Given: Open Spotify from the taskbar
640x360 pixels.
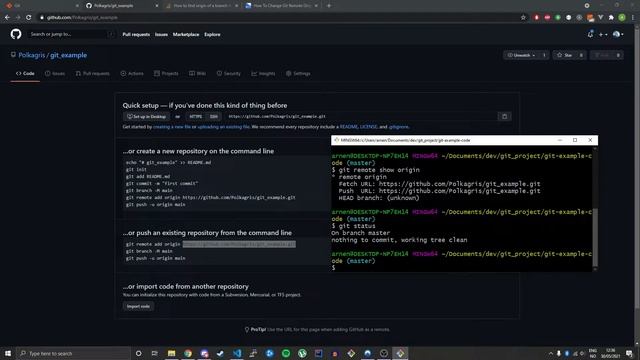Looking at the screenshot, I should tap(286, 353).
